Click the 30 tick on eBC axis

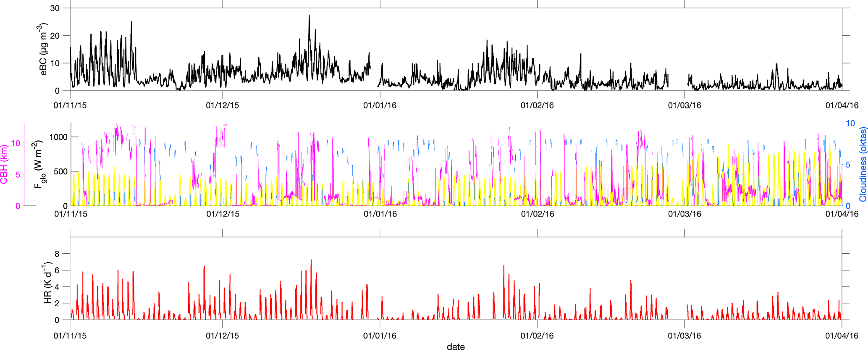[55, 8]
